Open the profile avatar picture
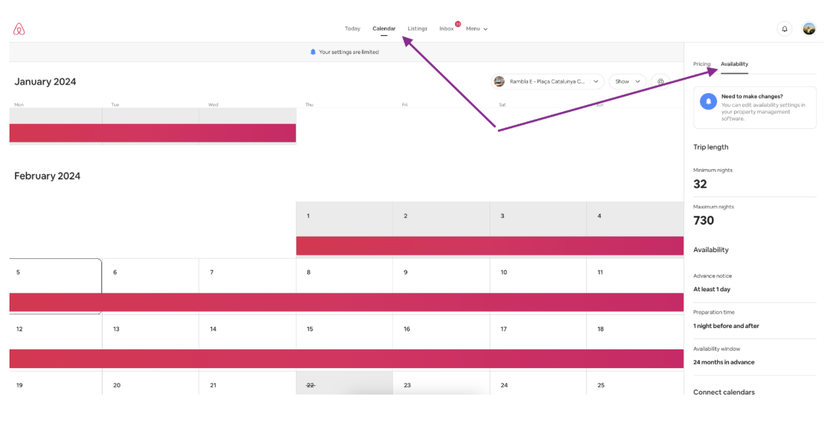Image resolution: width=828 pixels, height=433 pixels. click(x=808, y=29)
